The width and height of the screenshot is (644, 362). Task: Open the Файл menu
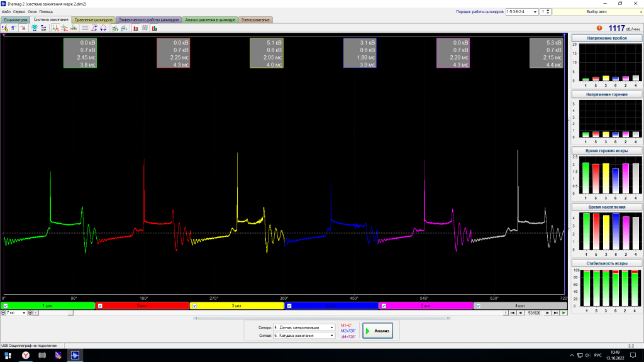coord(6,11)
